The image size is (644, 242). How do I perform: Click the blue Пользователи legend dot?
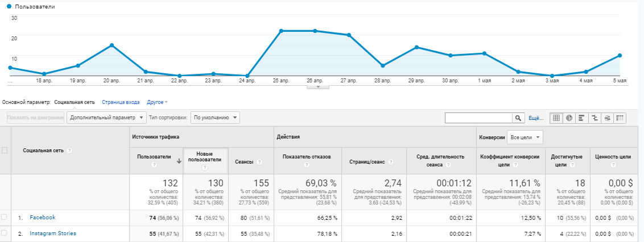coord(9,7)
